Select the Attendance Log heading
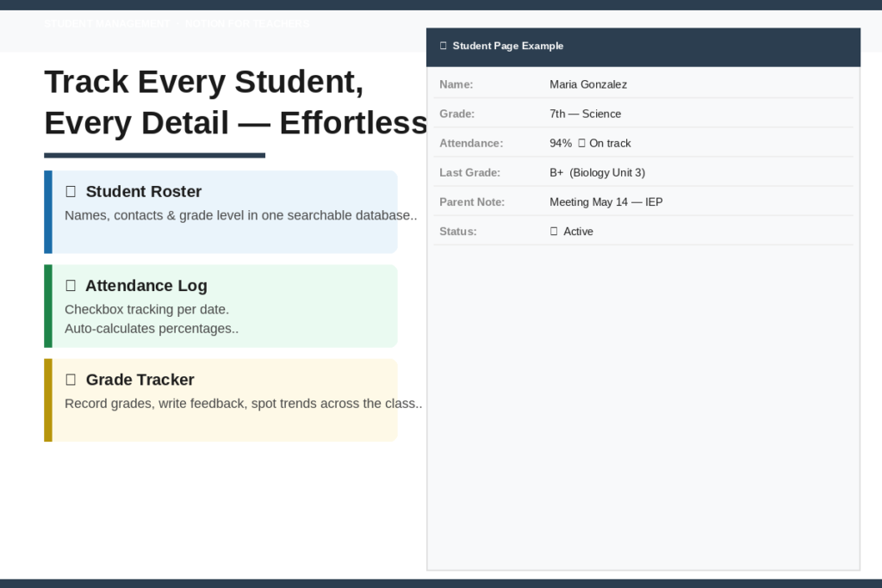 click(146, 286)
